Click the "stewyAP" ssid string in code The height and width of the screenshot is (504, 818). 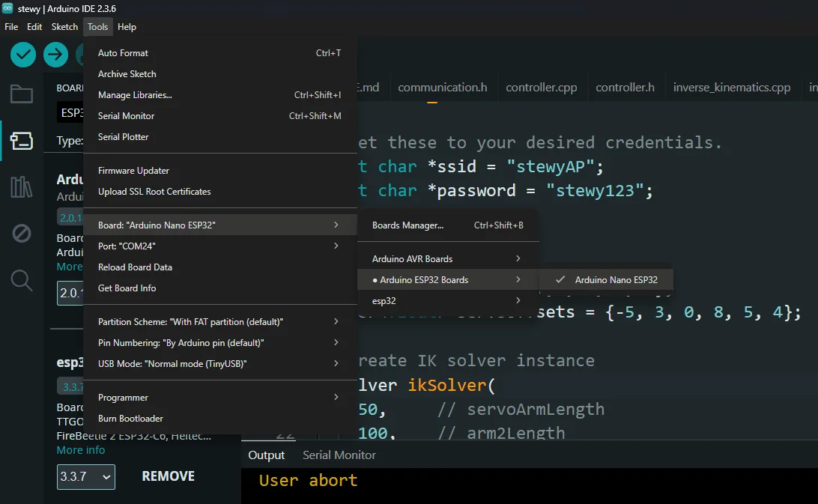550,166
